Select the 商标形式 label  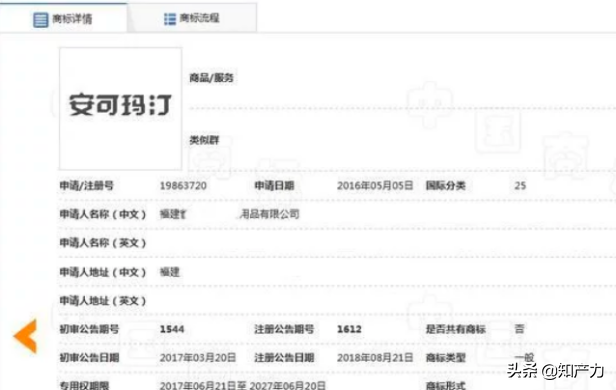[446, 385]
